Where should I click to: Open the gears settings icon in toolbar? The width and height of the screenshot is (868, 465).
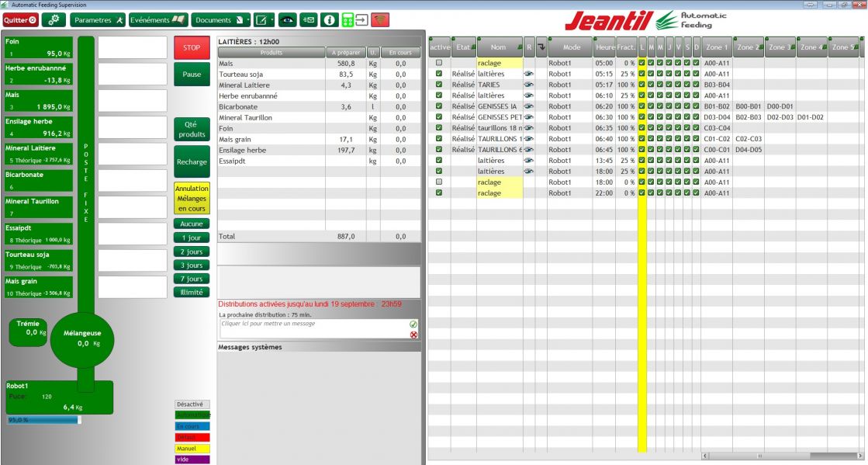[x=53, y=20]
